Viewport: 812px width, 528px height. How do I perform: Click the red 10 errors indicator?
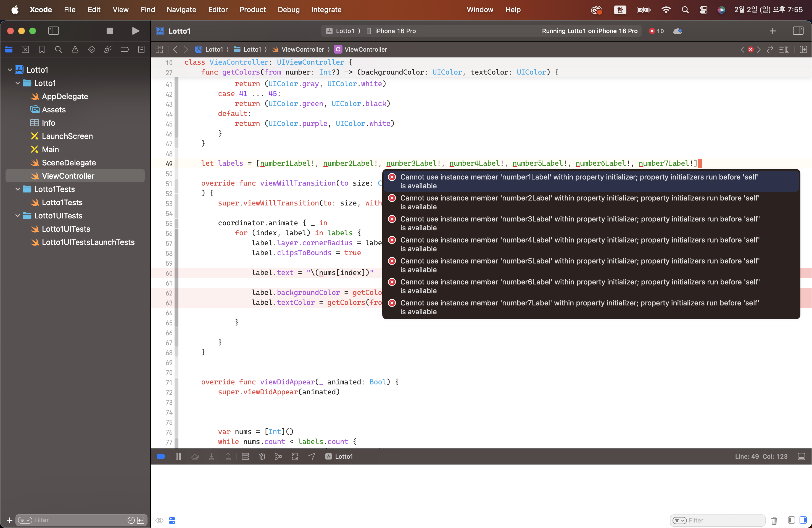657,31
